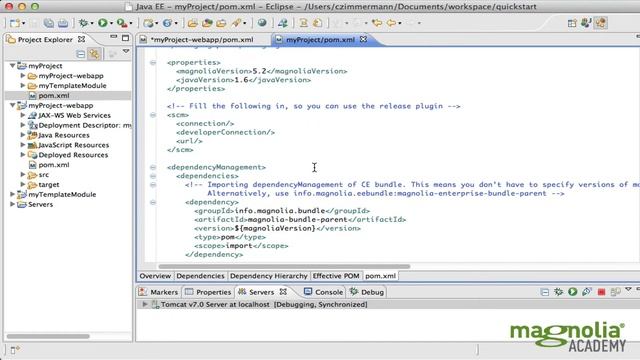Expand the Tomcat v7.0 Server entry
Screen dimensions: 640x360
click(x=144, y=304)
